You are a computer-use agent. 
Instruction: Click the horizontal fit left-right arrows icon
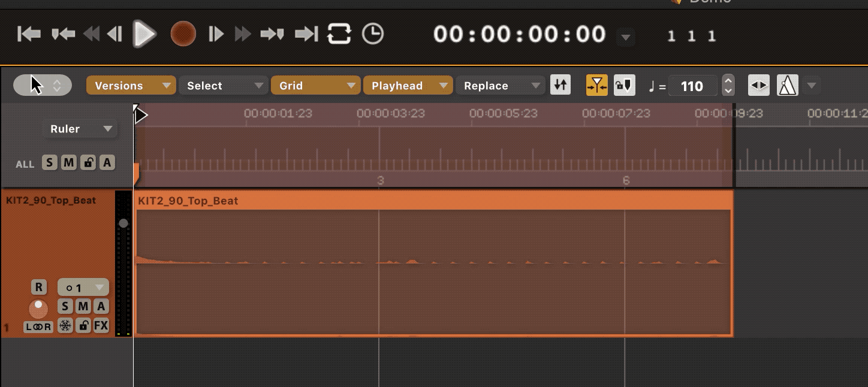click(759, 85)
